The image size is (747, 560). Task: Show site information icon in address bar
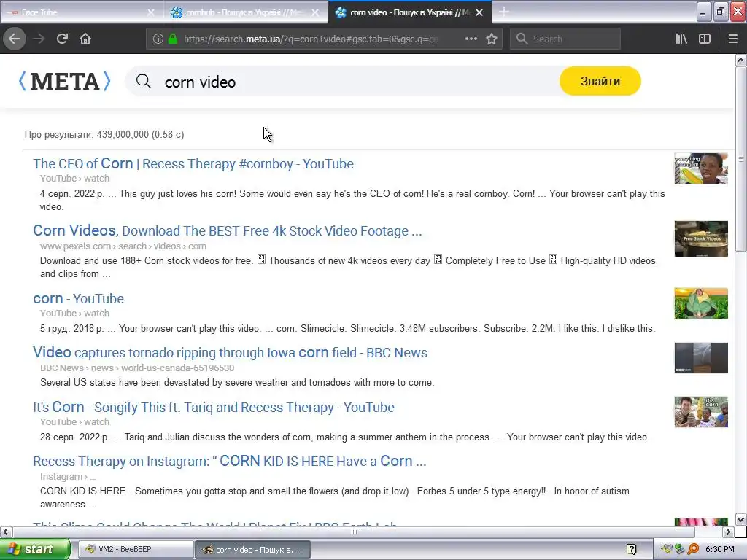click(158, 39)
